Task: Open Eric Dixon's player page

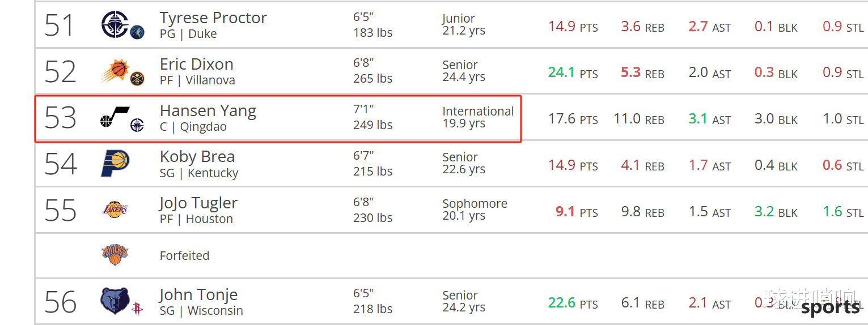Action: (197, 64)
